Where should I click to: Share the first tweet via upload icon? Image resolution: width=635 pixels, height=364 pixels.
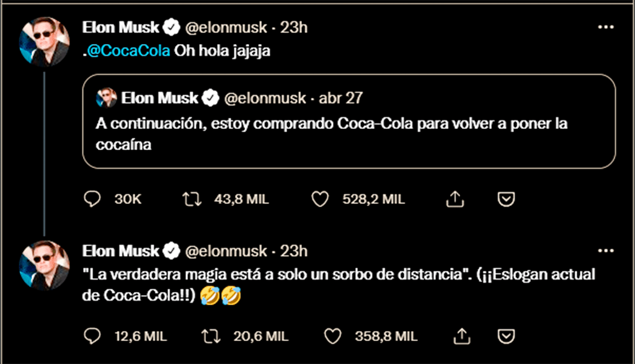455,199
